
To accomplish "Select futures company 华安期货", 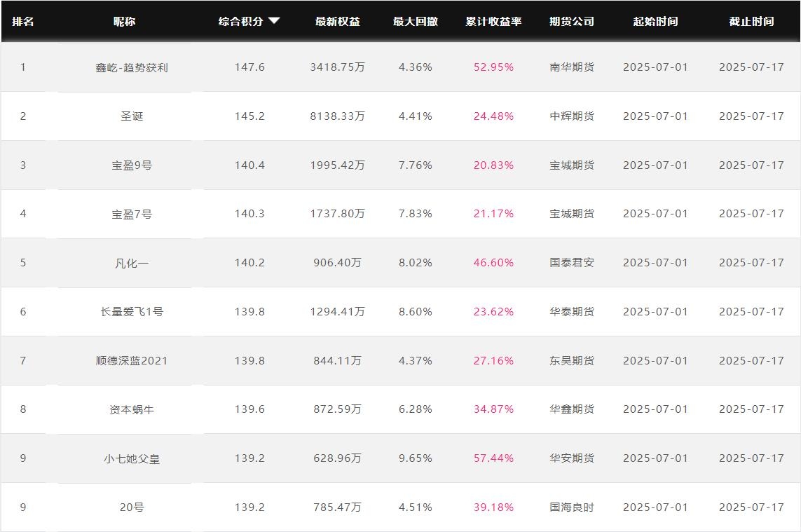I will coord(572,458).
